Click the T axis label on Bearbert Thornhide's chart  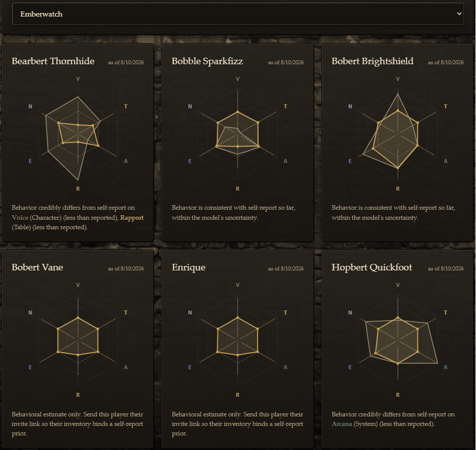tap(126, 106)
